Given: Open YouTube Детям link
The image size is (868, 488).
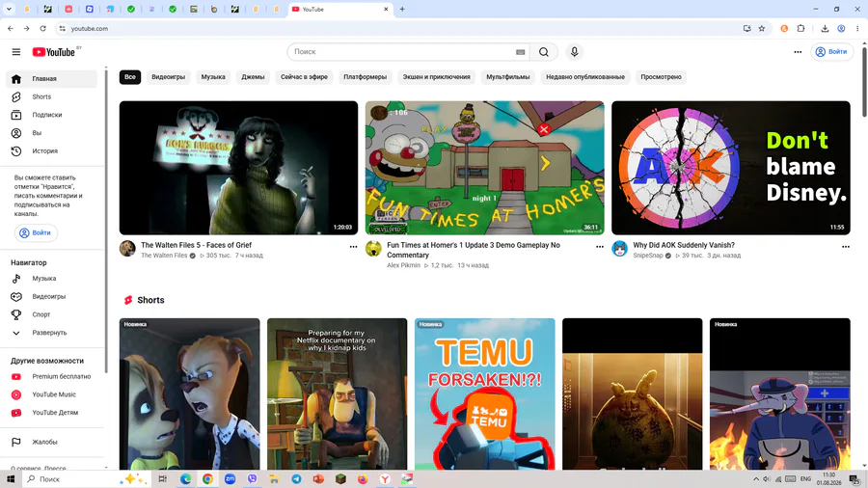Looking at the screenshot, I should [51, 412].
